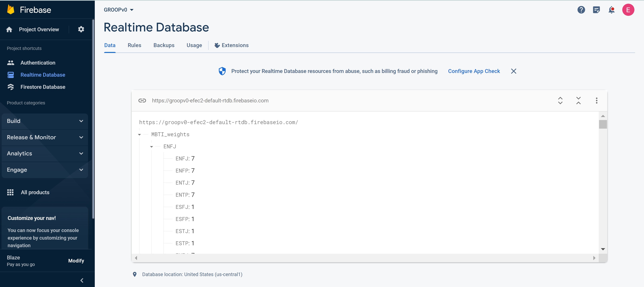Switch to the Rules tab
The height and width of the screenshot is (287, 644).
[x=134, y=45]
